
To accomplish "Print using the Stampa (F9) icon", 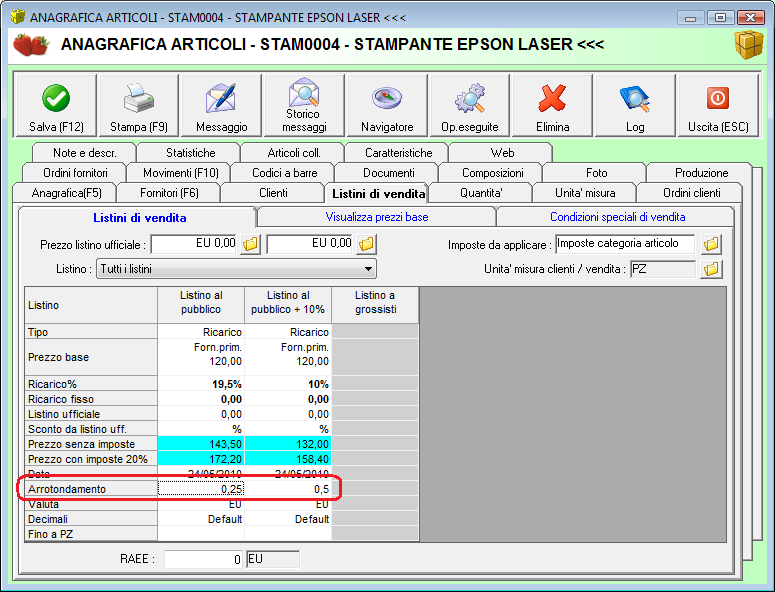I will pos(138,98).
